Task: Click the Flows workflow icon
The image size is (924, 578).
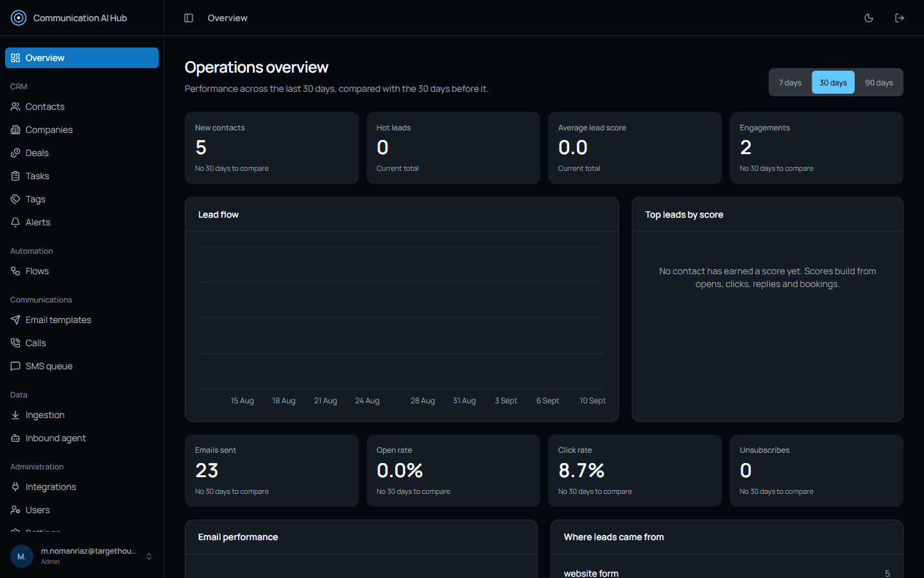Action: [x=15, y=271]
